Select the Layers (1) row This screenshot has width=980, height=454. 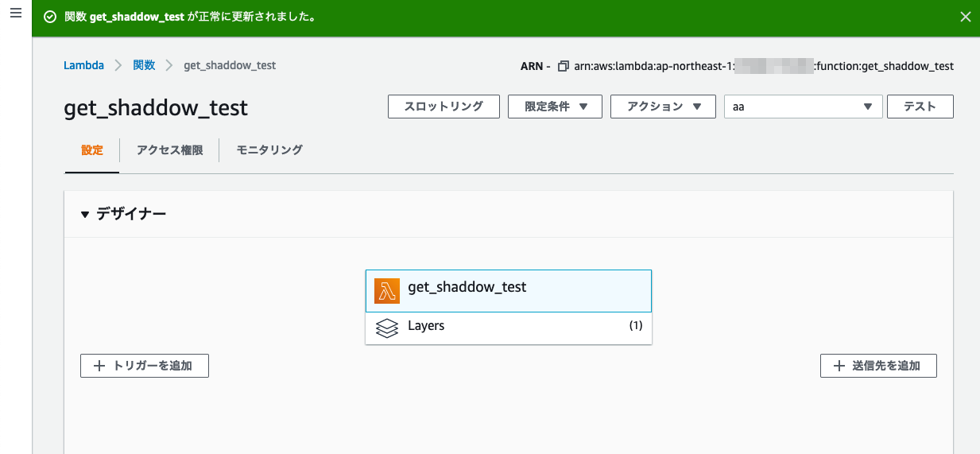click(509, 328)
